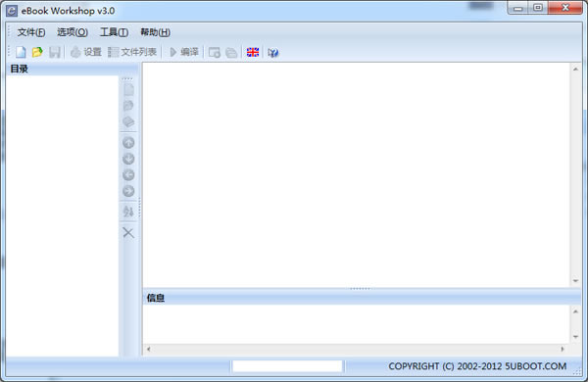The image size is (588, 382).
Task: Click right arrow of 信息 horizontal scrollbar
Action: click(563, 349)
